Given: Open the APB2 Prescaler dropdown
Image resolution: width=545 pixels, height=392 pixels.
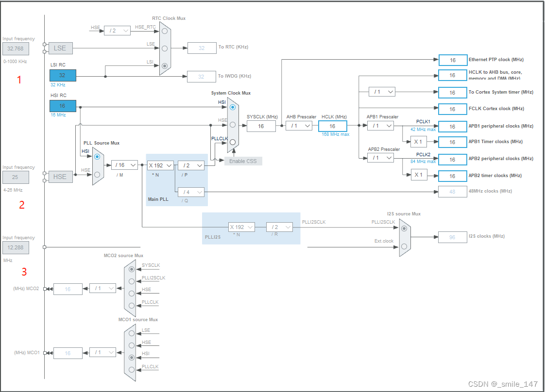Looking at the screenshot, I should [x=381, y=158].
